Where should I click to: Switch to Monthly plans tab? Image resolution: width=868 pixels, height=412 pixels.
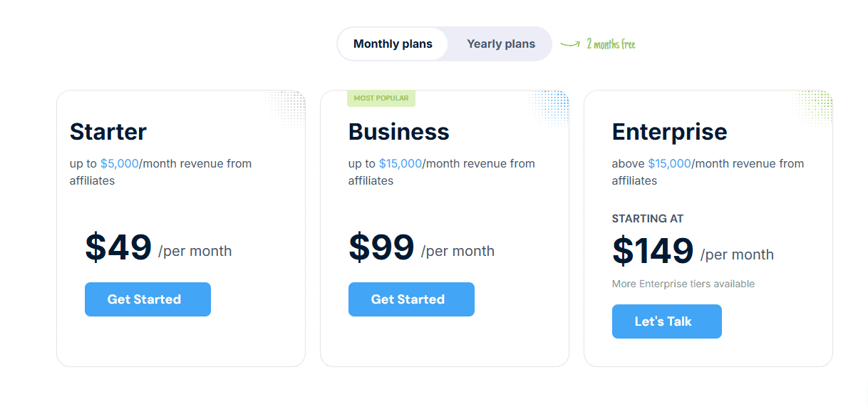pos(393,43)
